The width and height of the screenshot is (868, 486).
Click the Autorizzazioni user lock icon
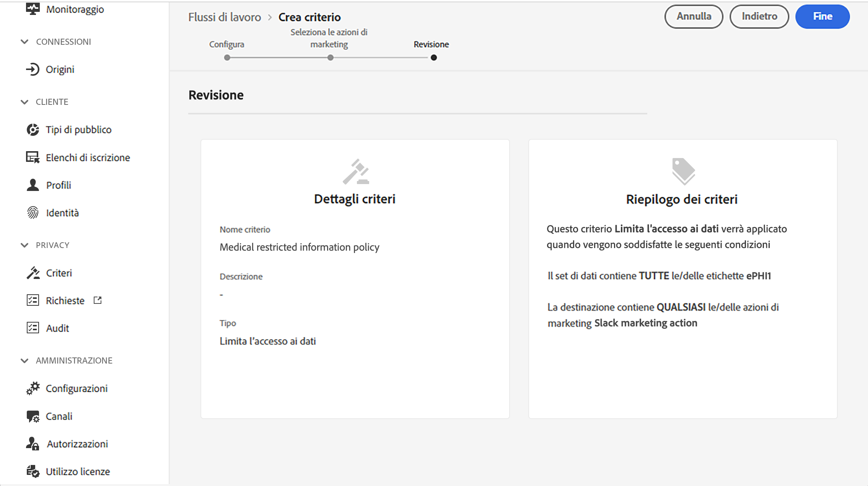(33, 444)
